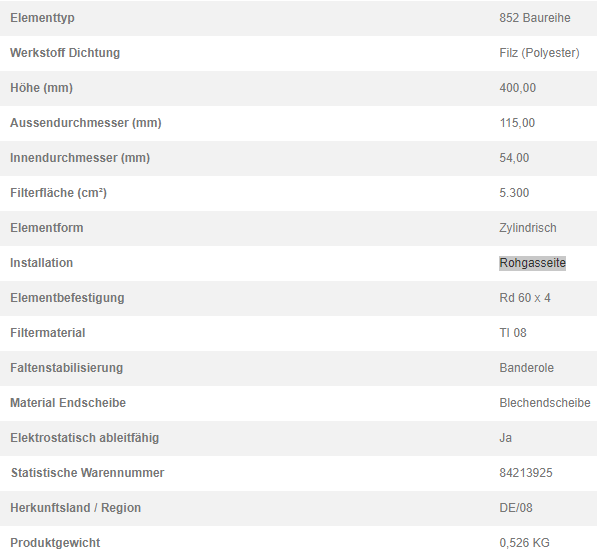The width and height of the screenshot is (597, 552).
Task: Select the 115,00 diameter value
Action: pos(517,123)
